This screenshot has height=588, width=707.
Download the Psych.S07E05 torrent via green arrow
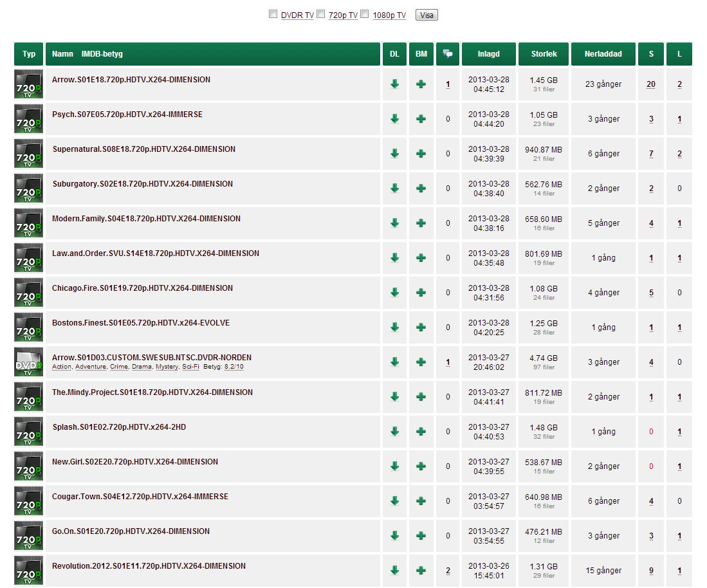(394, 119)
